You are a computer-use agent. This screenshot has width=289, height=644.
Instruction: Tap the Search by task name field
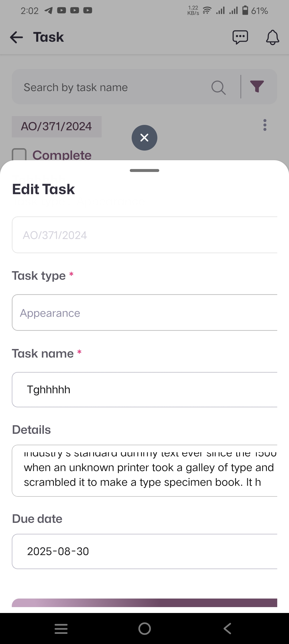click(112, 87)
